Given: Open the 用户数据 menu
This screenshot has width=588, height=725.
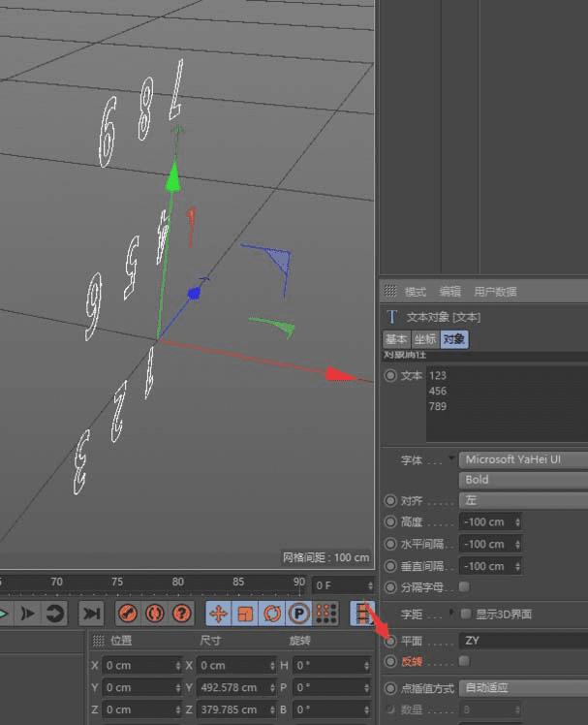Looking at the screenshot, I should 494,292.
